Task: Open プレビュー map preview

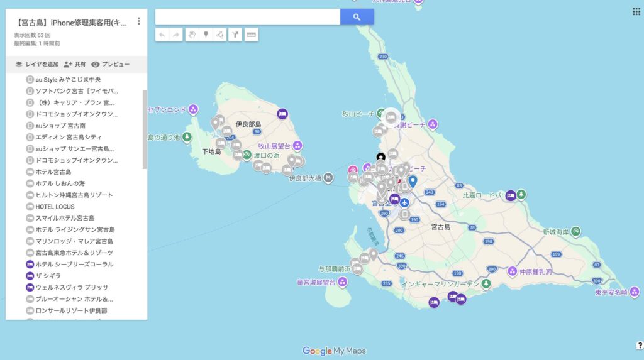Action: click(x=110, y=65)
